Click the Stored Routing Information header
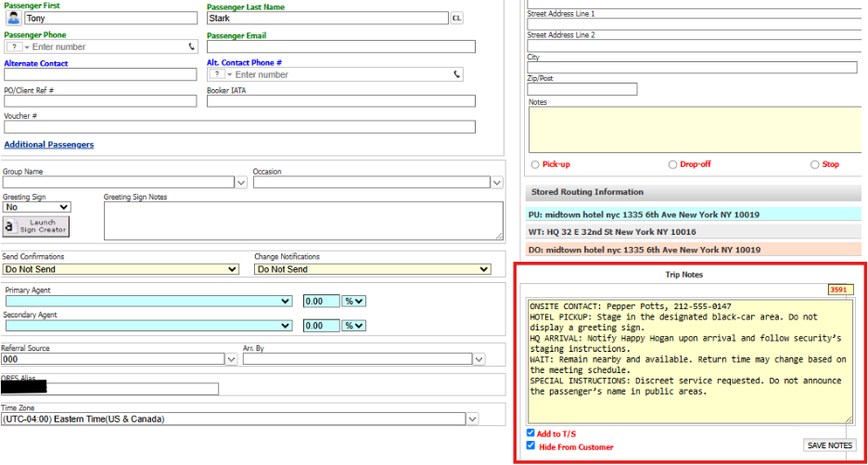868x465 pixels. (x=694, y=192)
